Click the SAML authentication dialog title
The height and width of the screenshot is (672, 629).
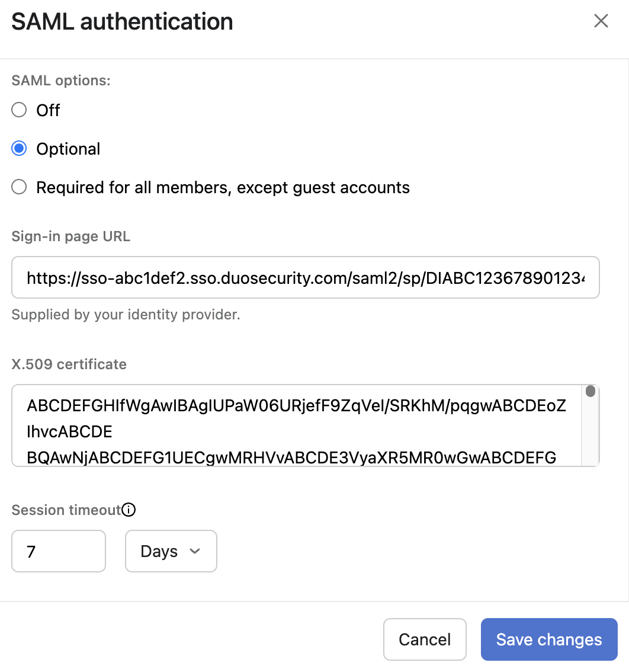click(x=122, y=21)
